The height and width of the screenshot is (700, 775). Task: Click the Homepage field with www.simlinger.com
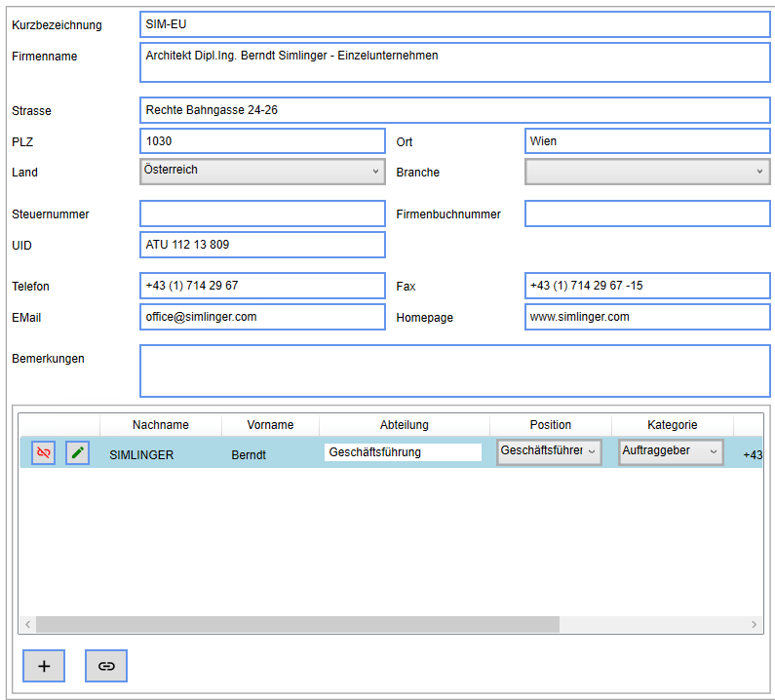click(647, 317)
